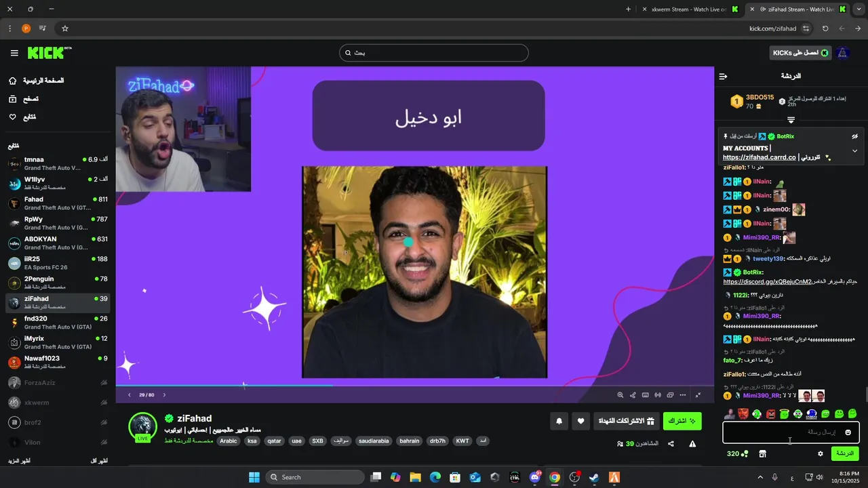Bookmark this page with the star

[65, 28]
